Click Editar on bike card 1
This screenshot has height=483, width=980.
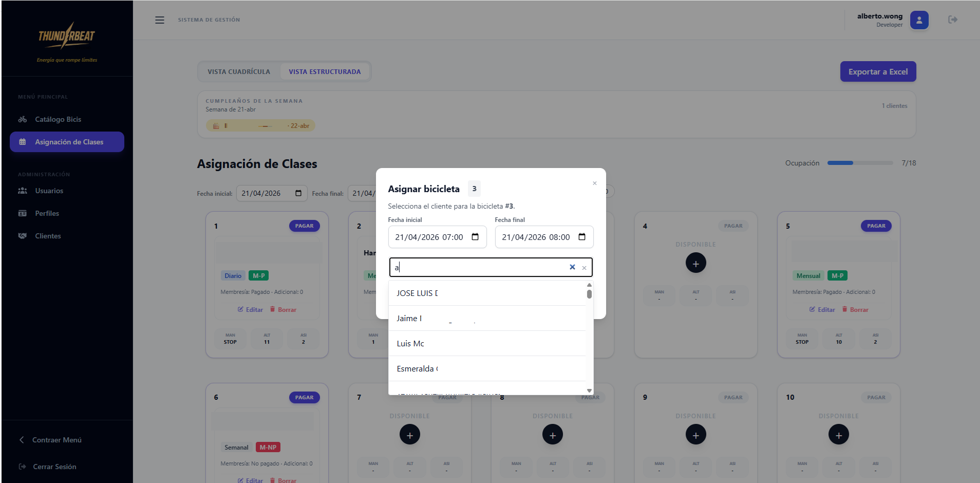[250, 310]
